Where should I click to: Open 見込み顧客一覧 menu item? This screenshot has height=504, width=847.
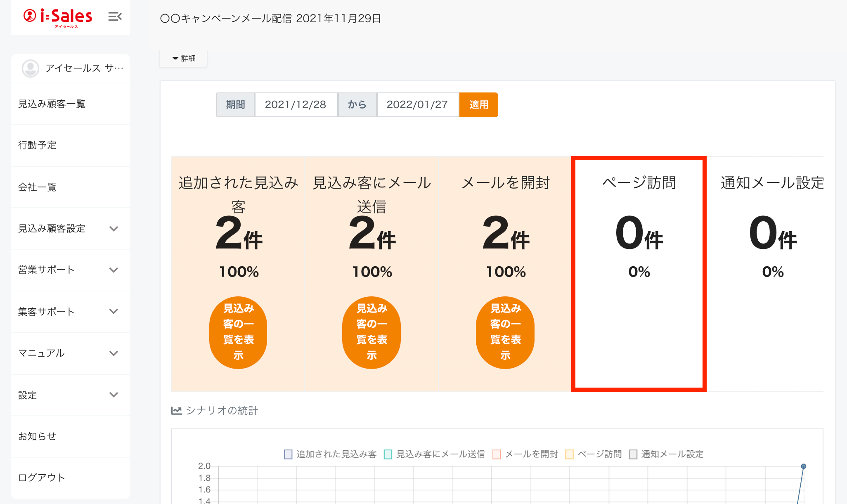tap(52, 104)
